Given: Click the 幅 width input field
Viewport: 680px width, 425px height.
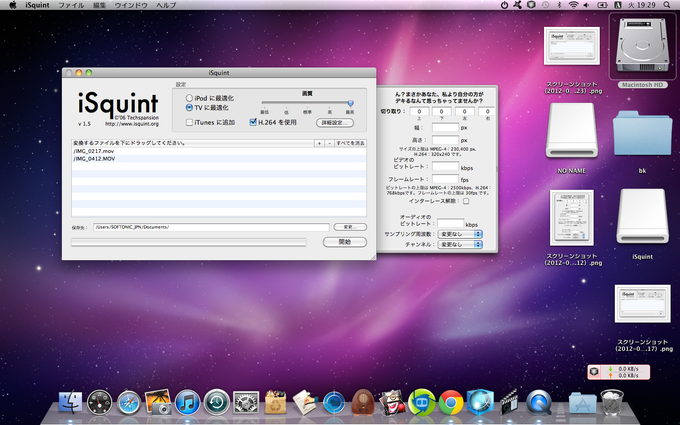Looking at the screenshot, I should [445, 128].
